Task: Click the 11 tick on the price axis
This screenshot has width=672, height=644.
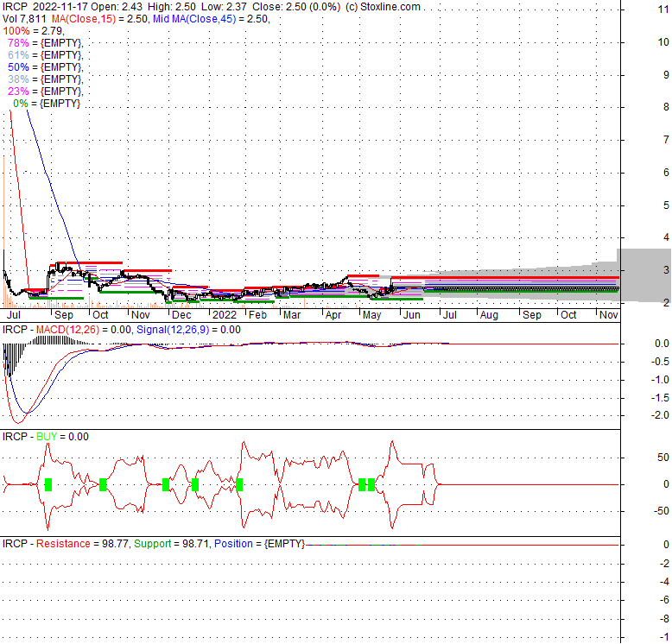Action: pos(663,9)
